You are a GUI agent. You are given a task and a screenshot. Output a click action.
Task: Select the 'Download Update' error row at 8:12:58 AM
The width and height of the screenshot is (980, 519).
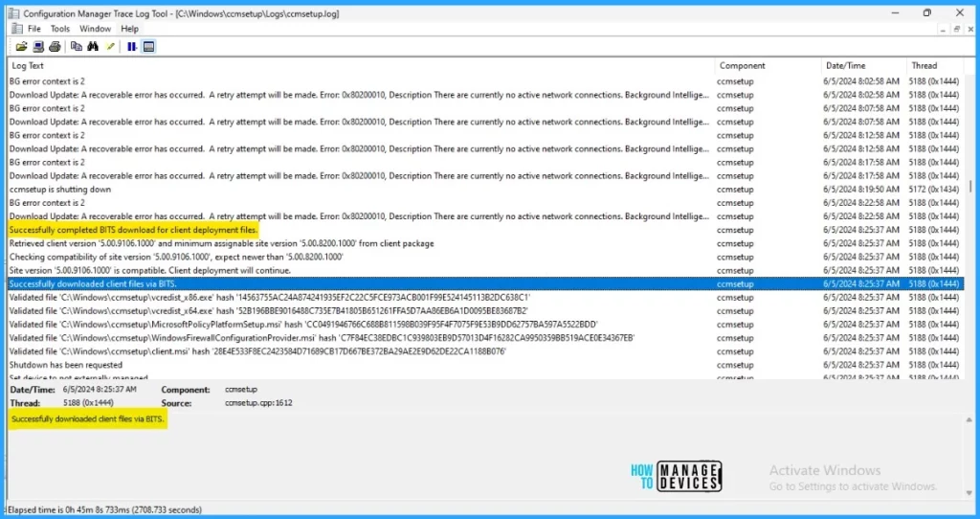(485, 148)
